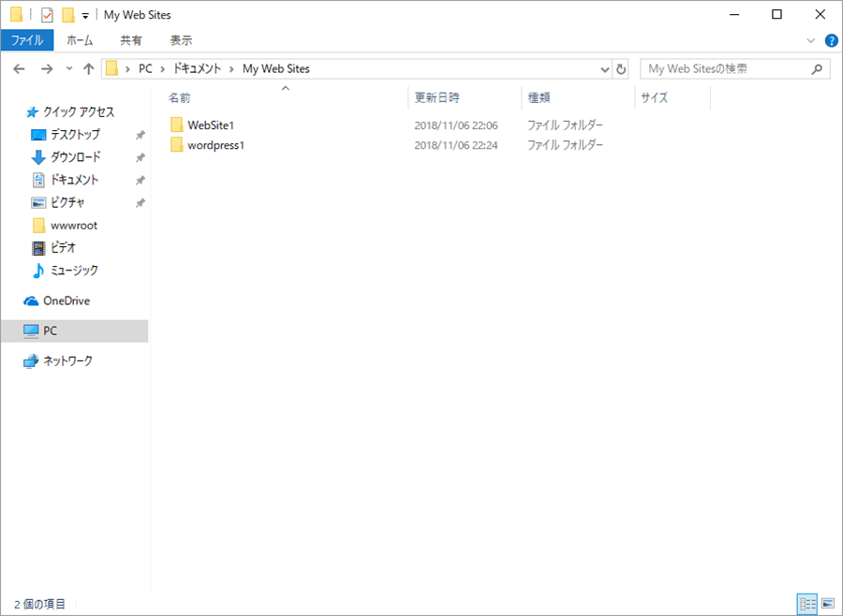Open Quick Access Toolbar customize dropdown
This screenshot has width=843, height=616.
coord(85,16)
